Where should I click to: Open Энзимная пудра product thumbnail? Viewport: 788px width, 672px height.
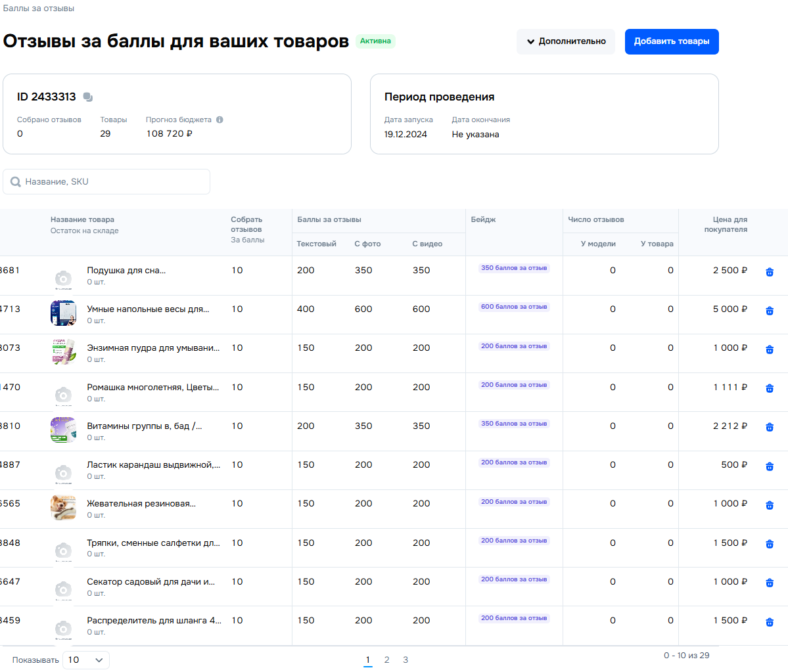63,351
